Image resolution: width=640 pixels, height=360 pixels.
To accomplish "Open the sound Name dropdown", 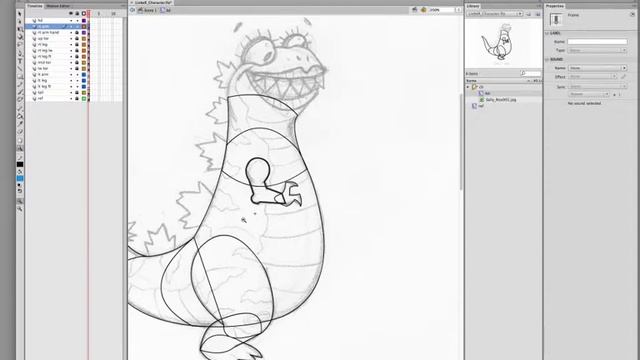I will 597,68.
